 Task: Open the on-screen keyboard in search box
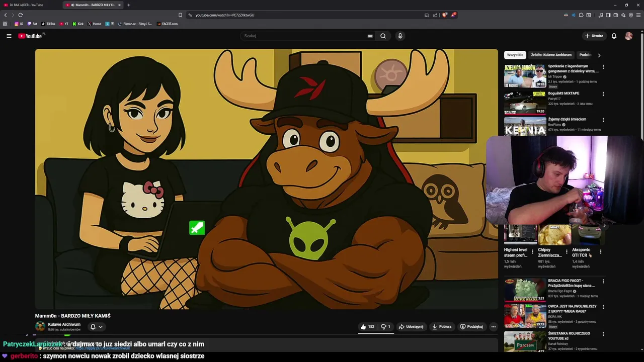click(x=370, y=36)
